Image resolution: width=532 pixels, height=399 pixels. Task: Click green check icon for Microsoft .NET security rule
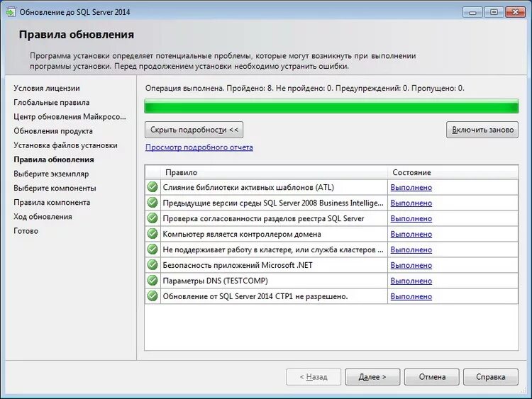[x=153, y=265]
